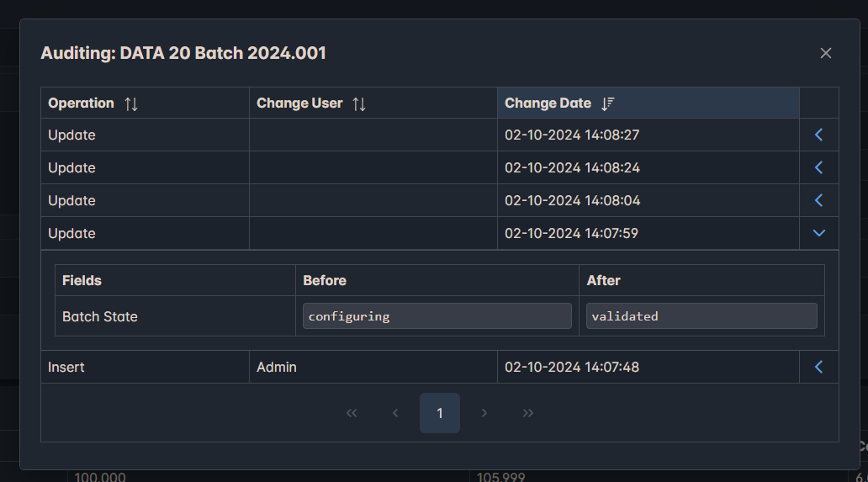Go to previous page arrow
This screenshot has width=868, height=482.
click(395, 413)
